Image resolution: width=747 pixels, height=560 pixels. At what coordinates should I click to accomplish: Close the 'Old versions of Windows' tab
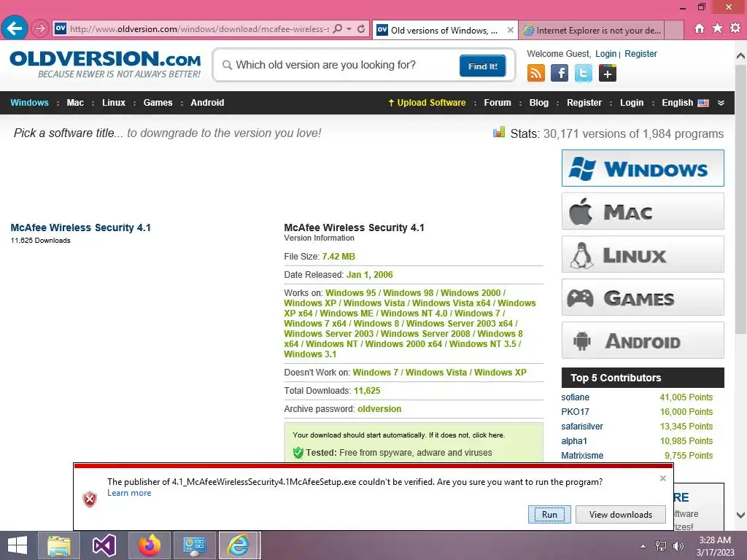pos(510,30)
